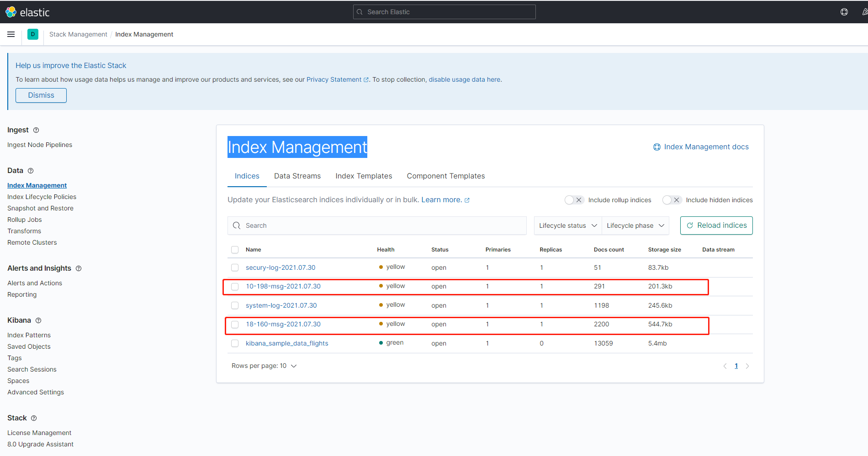868x456 pixels.
Task: Toggle Include hidden indices switch
Action: (672, 200)
